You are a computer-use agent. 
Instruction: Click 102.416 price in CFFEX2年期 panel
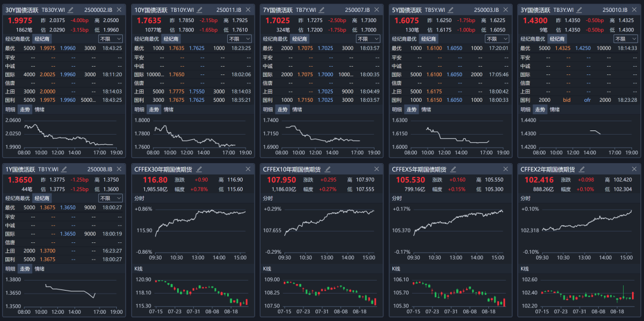pos(539,180)
